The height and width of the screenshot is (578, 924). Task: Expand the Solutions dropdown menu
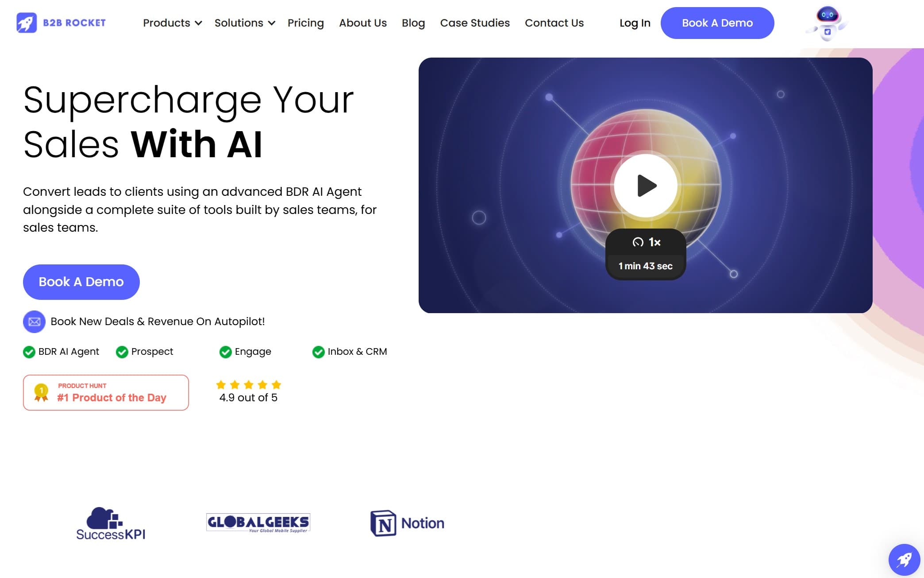click(x=244, y=23)
